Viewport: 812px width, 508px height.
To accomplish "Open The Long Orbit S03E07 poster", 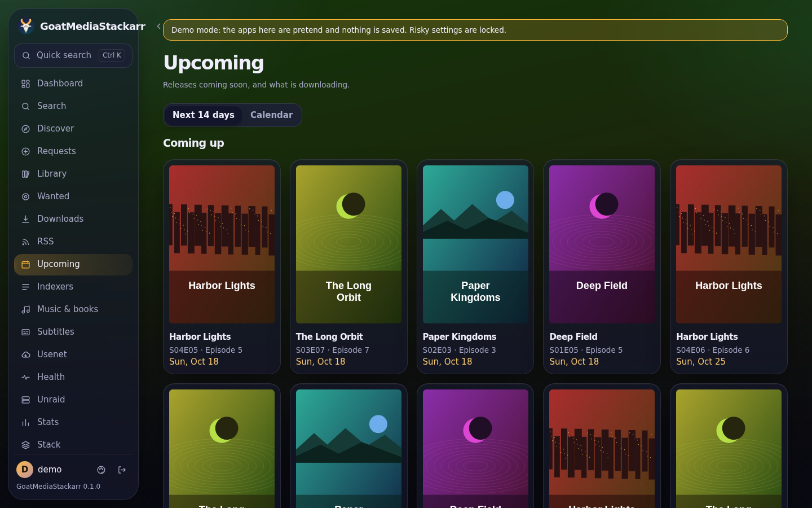I will tap(348, 244).
